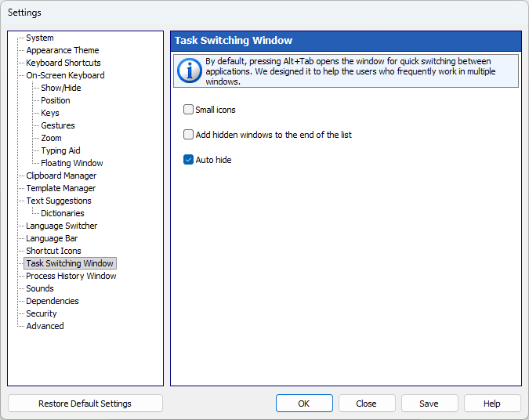
Task: Open Template Manager settings
Action: tap(61, 188)
